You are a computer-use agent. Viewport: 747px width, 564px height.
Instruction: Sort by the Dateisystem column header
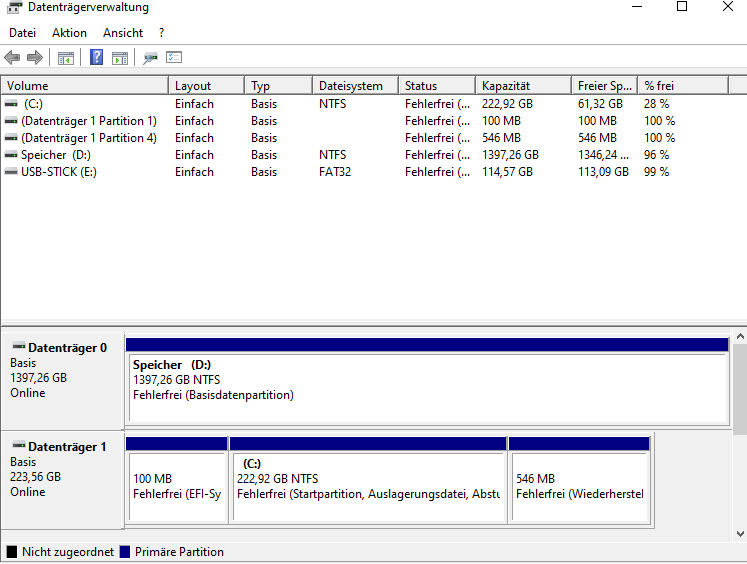click(355, 86)
